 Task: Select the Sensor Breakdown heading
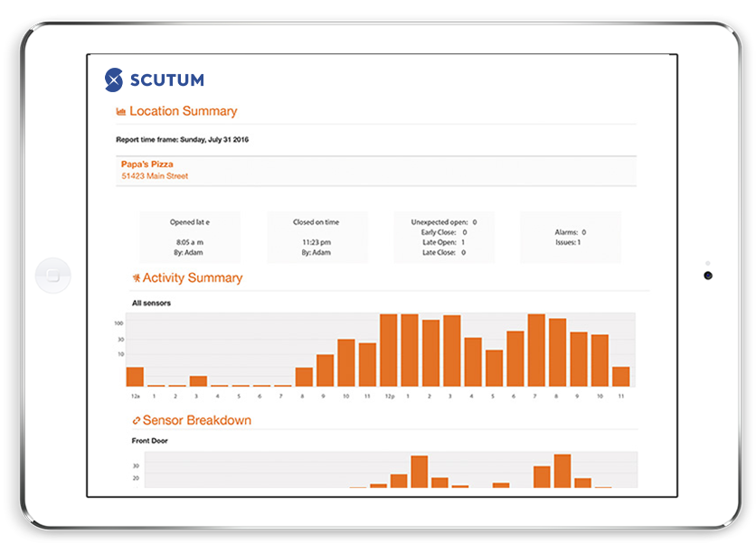pos(196,420)
